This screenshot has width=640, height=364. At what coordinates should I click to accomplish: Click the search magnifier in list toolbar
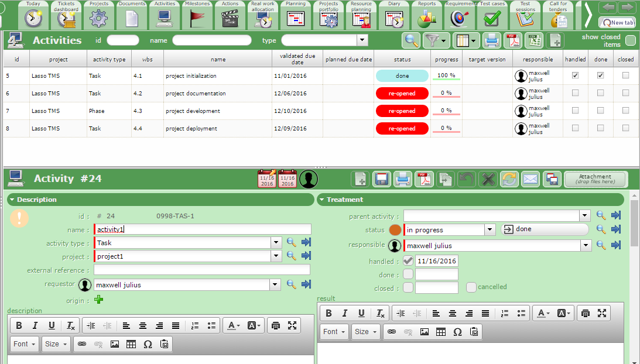pyautogui.click(x=412, y=40)
